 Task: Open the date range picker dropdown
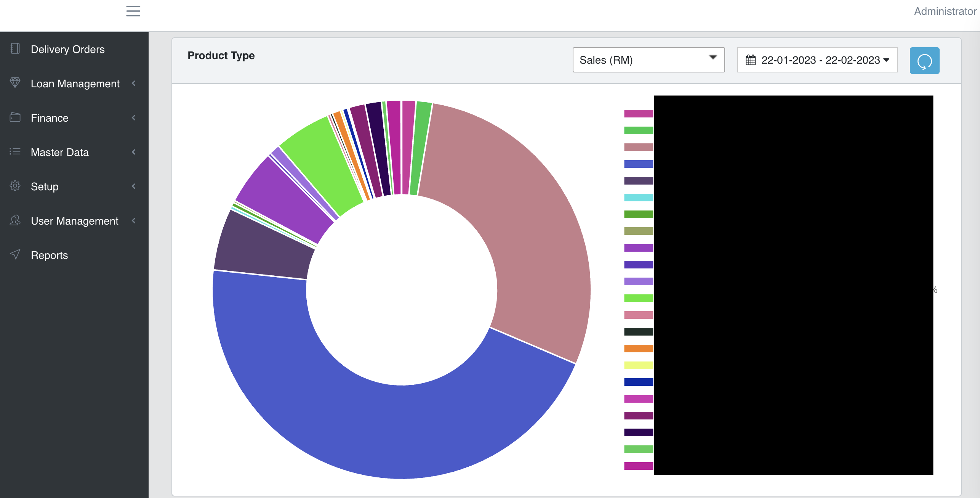coord(817,60)
